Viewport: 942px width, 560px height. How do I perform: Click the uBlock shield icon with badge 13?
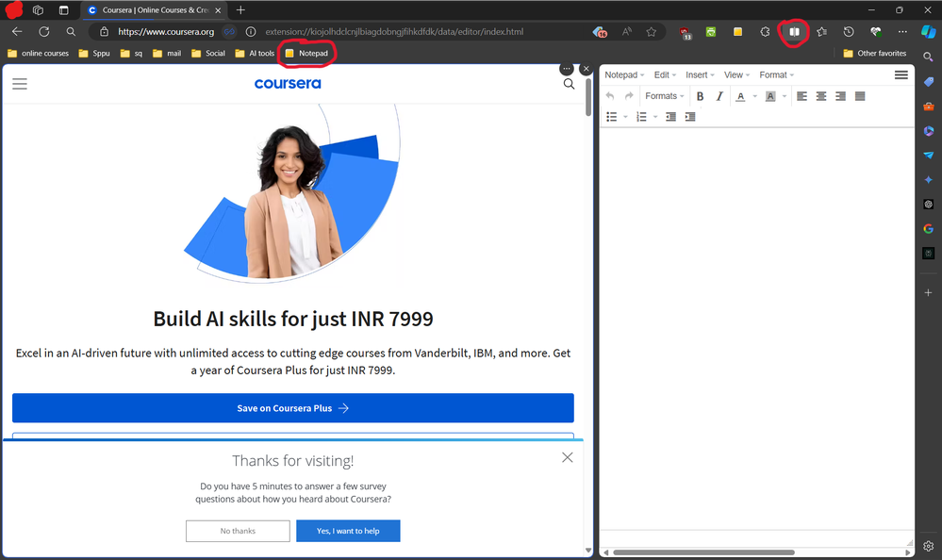click(x=686, y=32)
